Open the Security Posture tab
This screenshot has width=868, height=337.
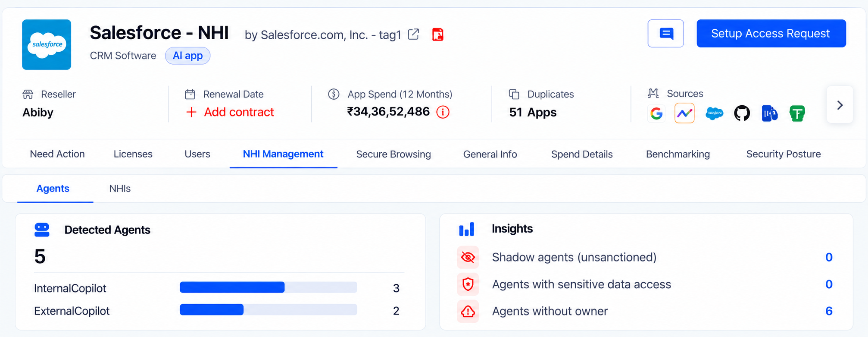coord(784,154)
